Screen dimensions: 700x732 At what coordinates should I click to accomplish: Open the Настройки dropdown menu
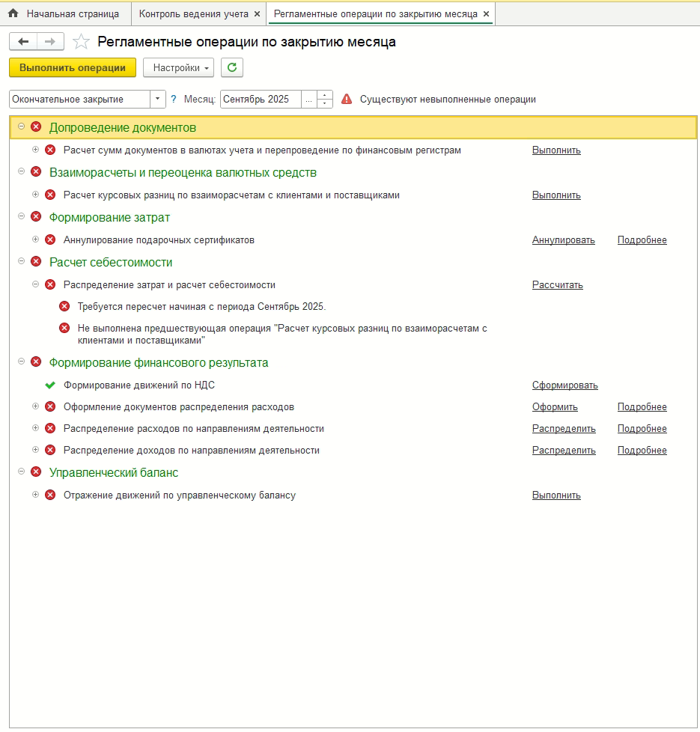click(x=178, y=67)
